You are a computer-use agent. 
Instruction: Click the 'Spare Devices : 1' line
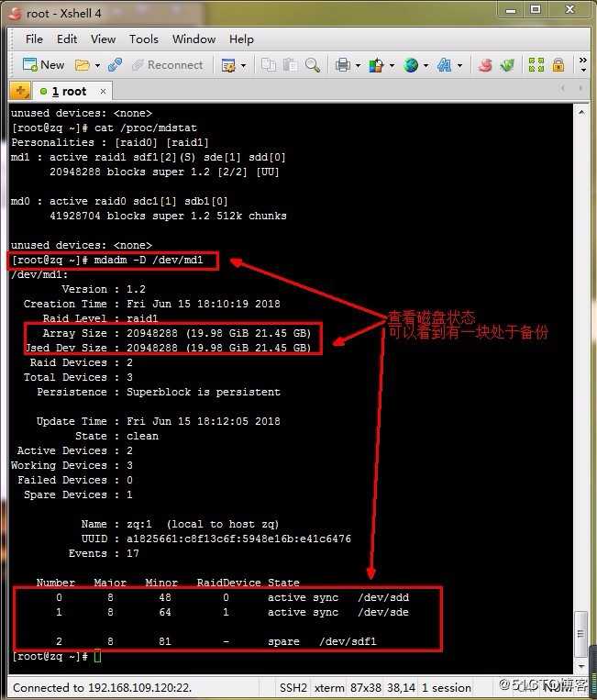pyautogui.click(x=78, y=494)
